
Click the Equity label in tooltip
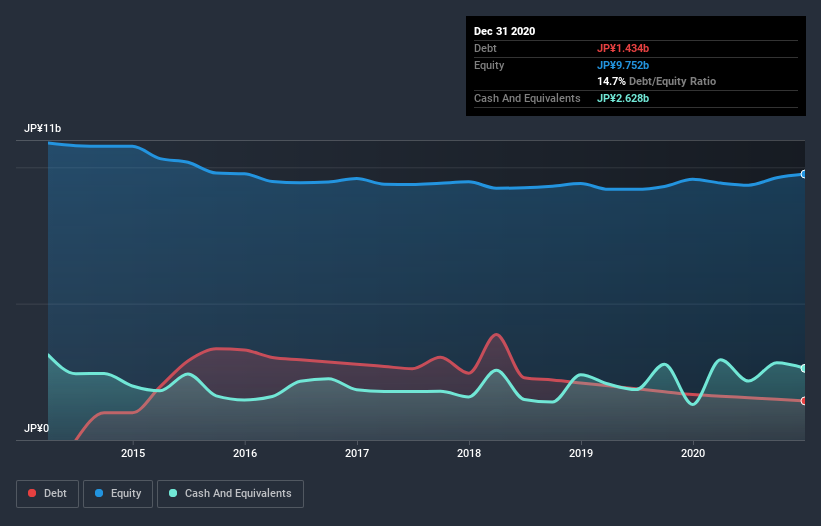[x=489, y=65]
